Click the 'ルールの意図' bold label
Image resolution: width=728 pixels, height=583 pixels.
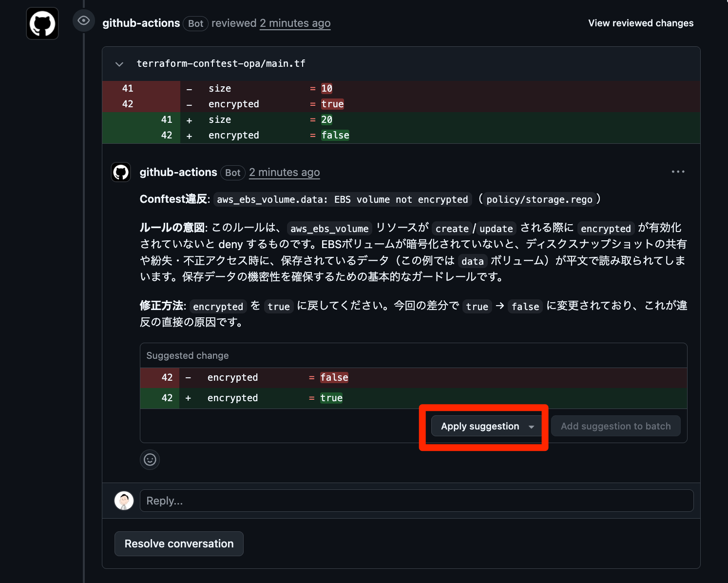tap(172, 228)
